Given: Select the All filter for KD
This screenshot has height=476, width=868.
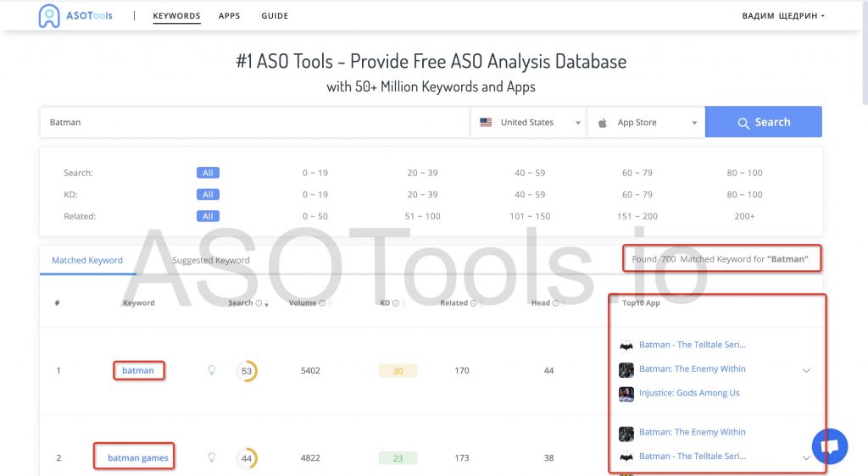Looking at the screenshot, I should pyautogui.click(x=208, y=194).
